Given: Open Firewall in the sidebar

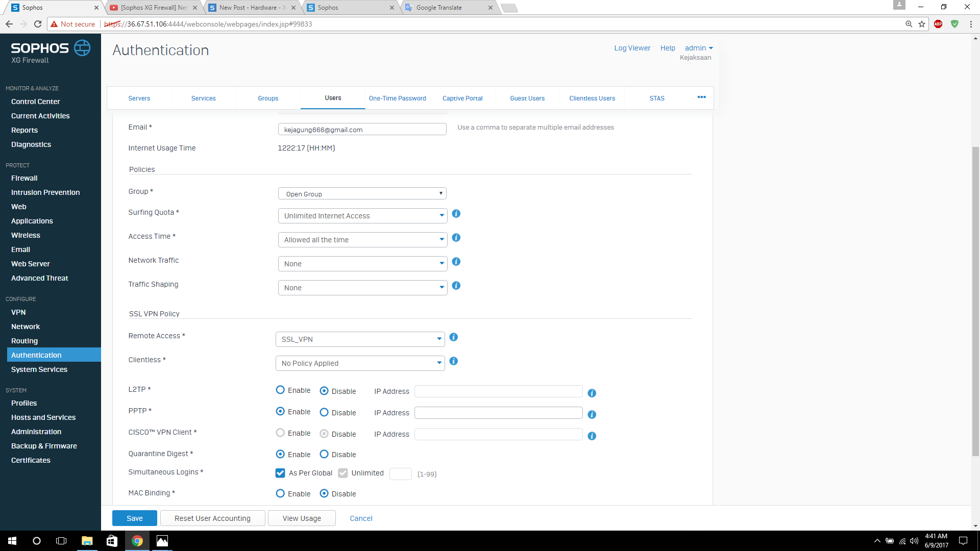Looking at the screenshot, I should pos(24,178).
